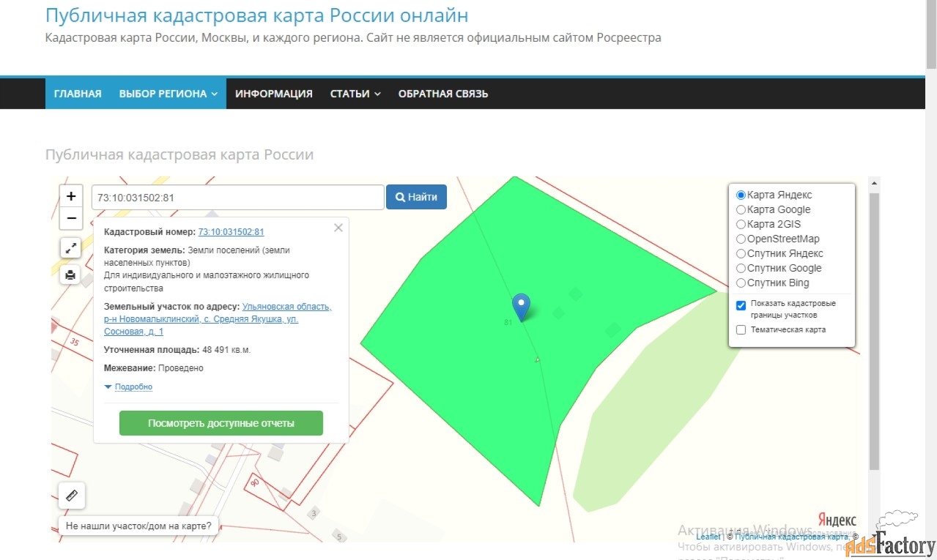Select Спутник Яндекс base layer
This screenshot has width=937, height=560.
pos(741,254)
